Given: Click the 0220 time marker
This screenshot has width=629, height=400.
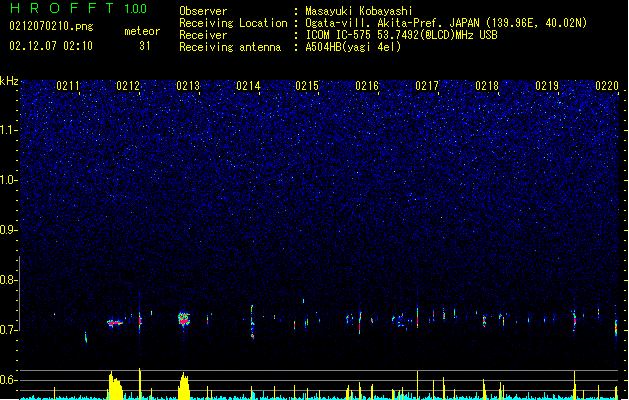Looking at the screenshot, I should (x=607, y=86).
